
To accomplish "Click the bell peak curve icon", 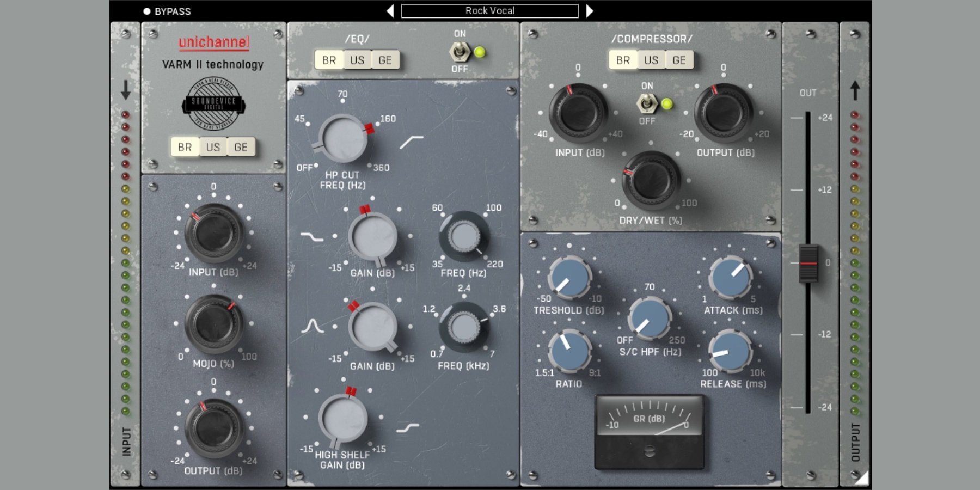I will 313,326.
